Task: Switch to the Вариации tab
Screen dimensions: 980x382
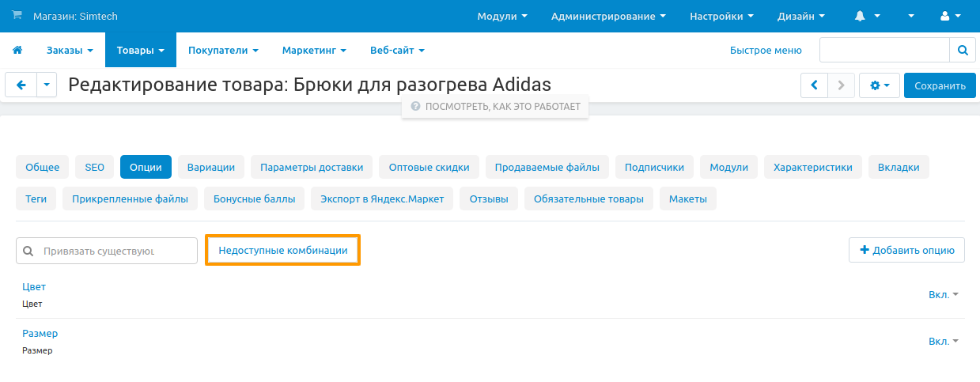Action: (211, 168)
